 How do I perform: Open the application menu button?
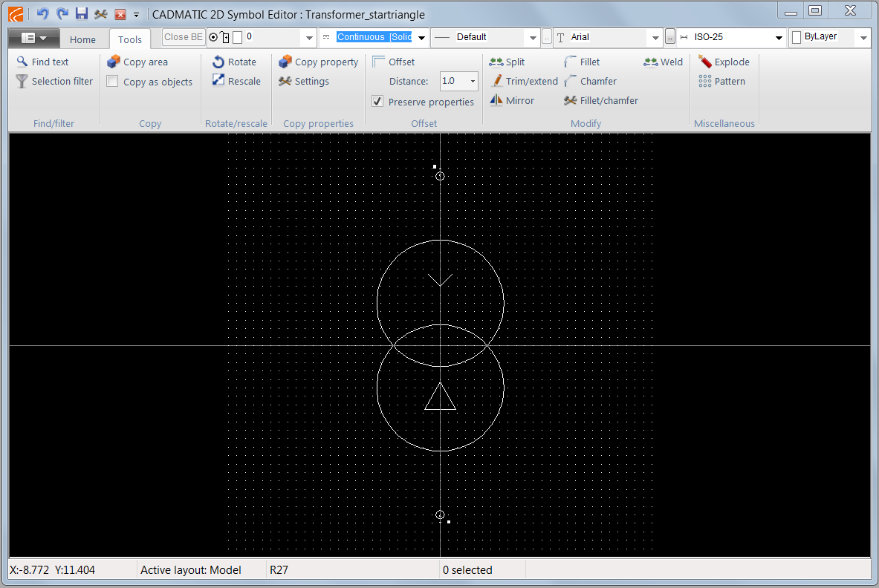33,38
